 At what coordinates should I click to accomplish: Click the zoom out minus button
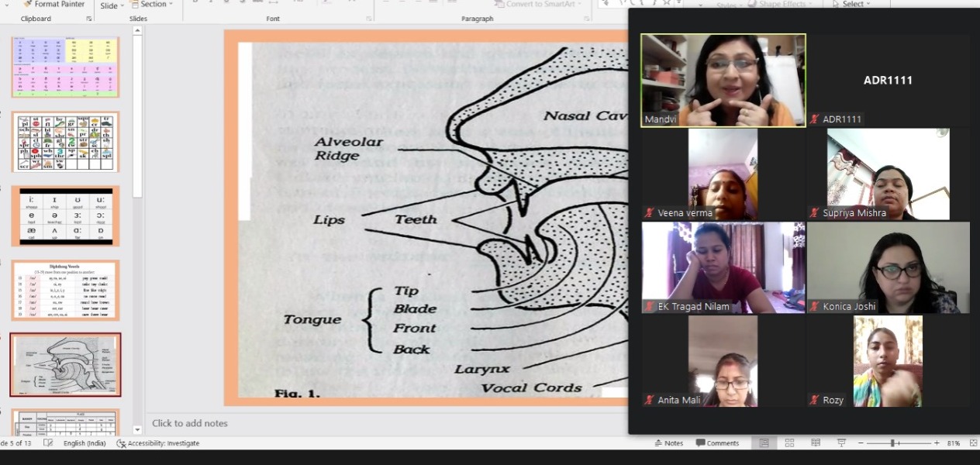click(861, 443)
